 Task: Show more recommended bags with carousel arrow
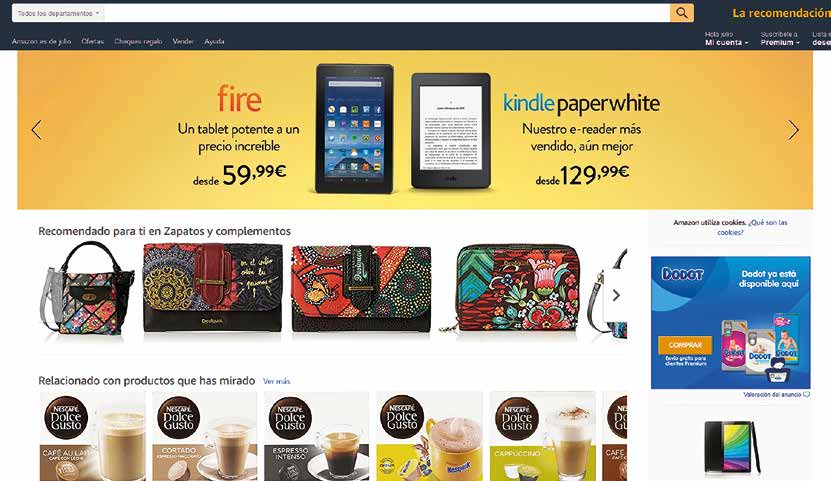click(616, 295)
